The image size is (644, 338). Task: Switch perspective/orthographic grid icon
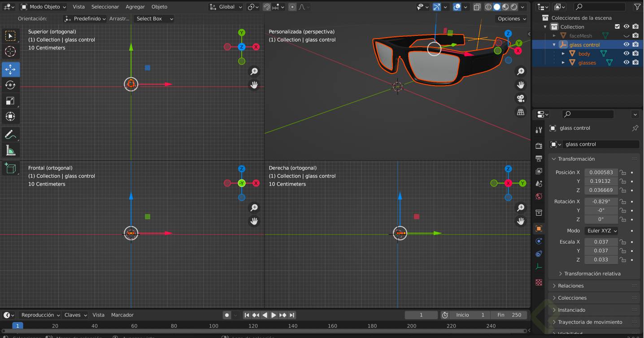(x=521, y=112)
